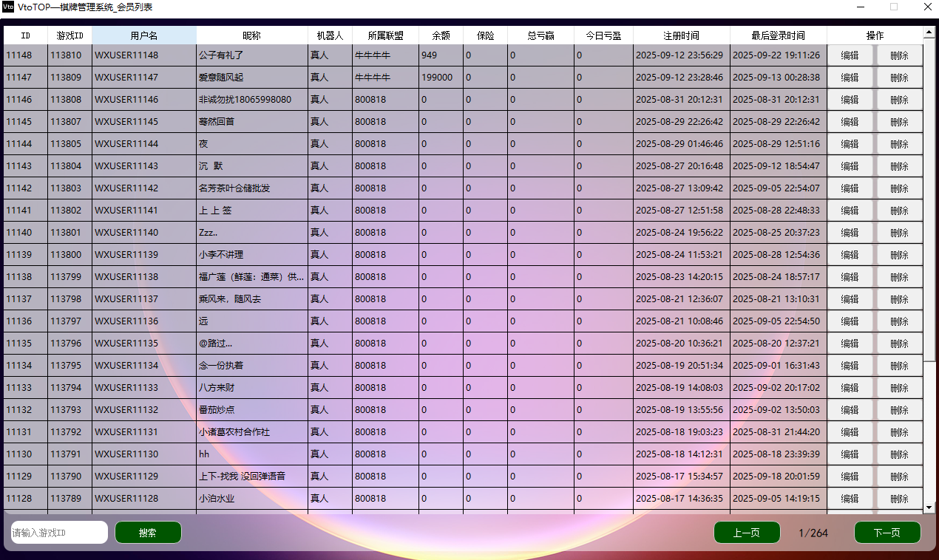The image size is (939, 560).
Task: Click the scrollbar down arrow
Action: tap(929, 508)
